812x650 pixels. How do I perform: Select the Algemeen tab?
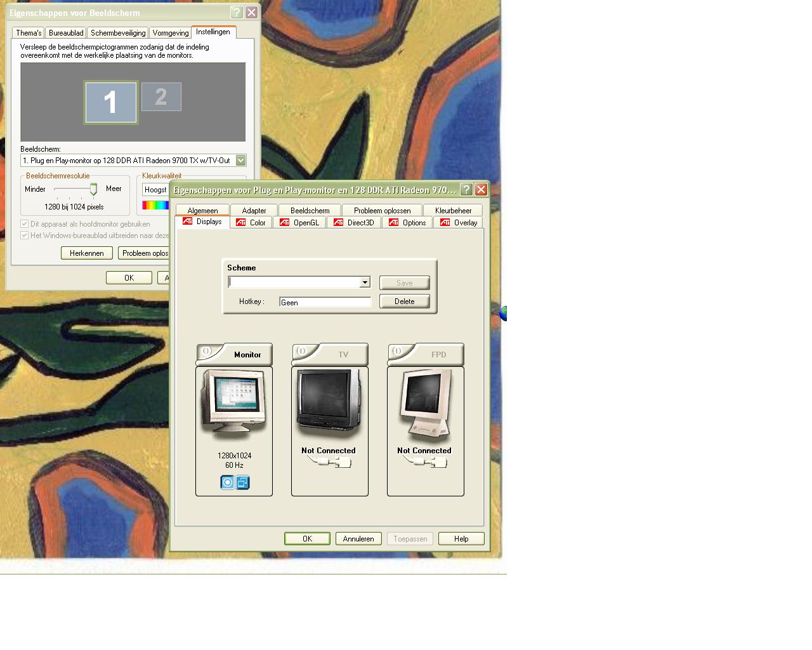click(x=202, y=210)
